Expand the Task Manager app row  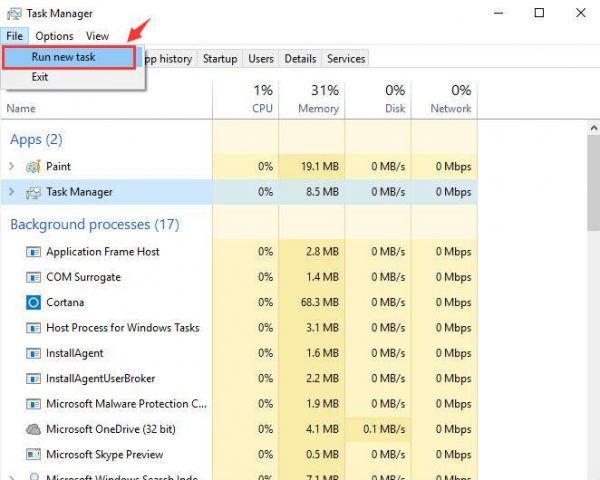(x=11, y=192)
